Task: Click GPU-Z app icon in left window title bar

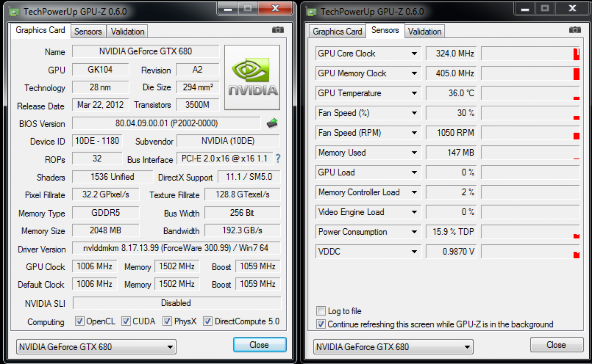Action: point(14,11)
